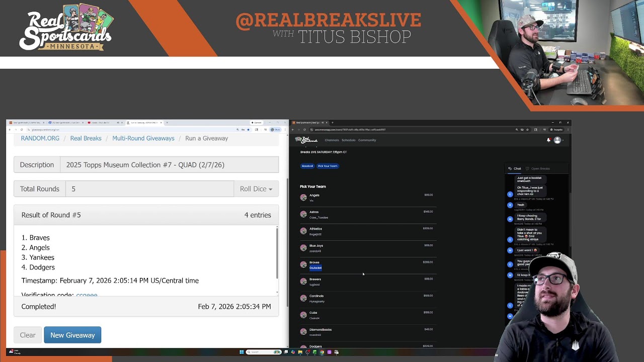Click the Baseball tag chip
644x362 pixels.
pos(307,166)
